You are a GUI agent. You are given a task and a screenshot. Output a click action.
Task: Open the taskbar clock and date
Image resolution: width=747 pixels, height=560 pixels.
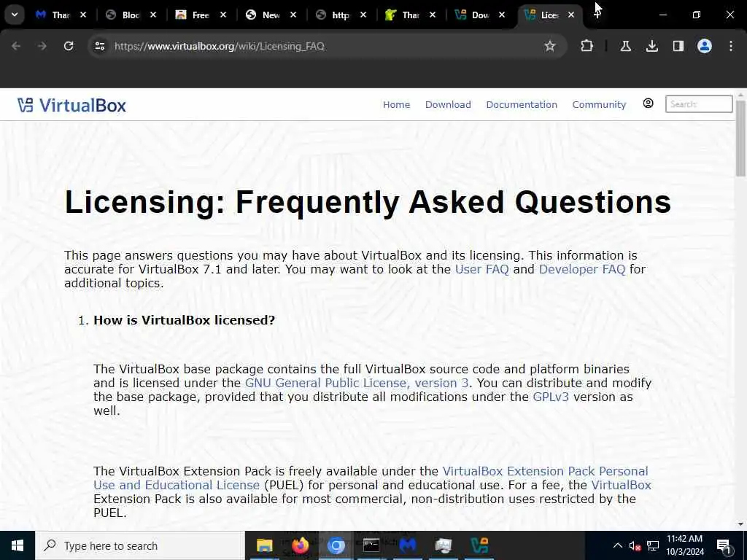(684, 545)
